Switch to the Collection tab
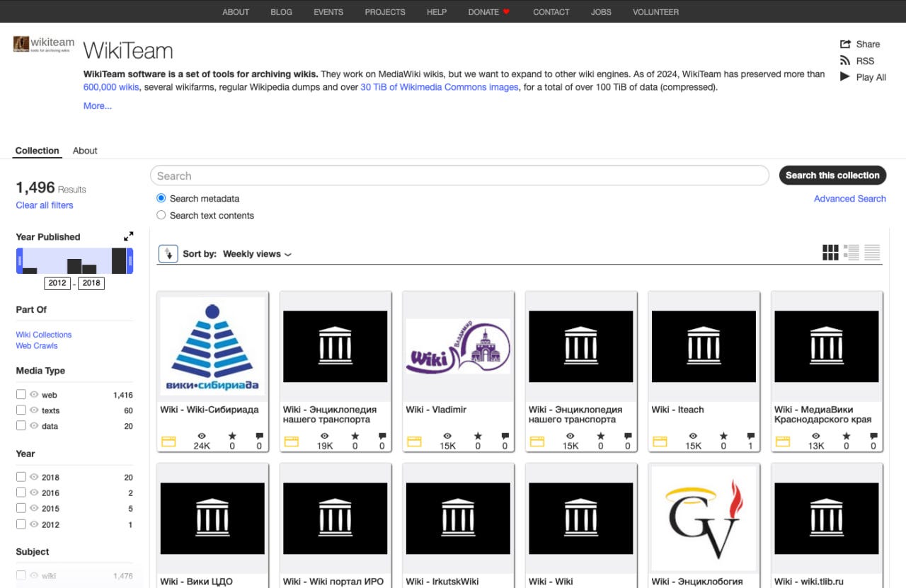This screenshot has width=906, height=588. click(x=38, y=151)
